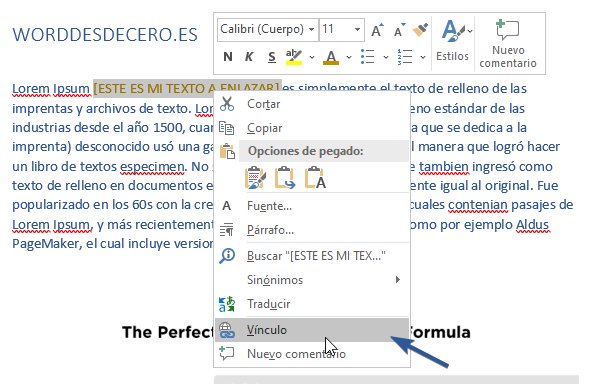Choose Traducir from the context menu

[x=312, y=304]
